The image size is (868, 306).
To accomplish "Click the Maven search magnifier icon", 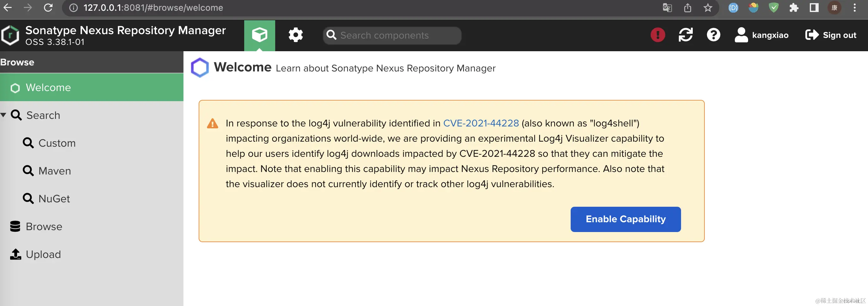I will (28, 171).
